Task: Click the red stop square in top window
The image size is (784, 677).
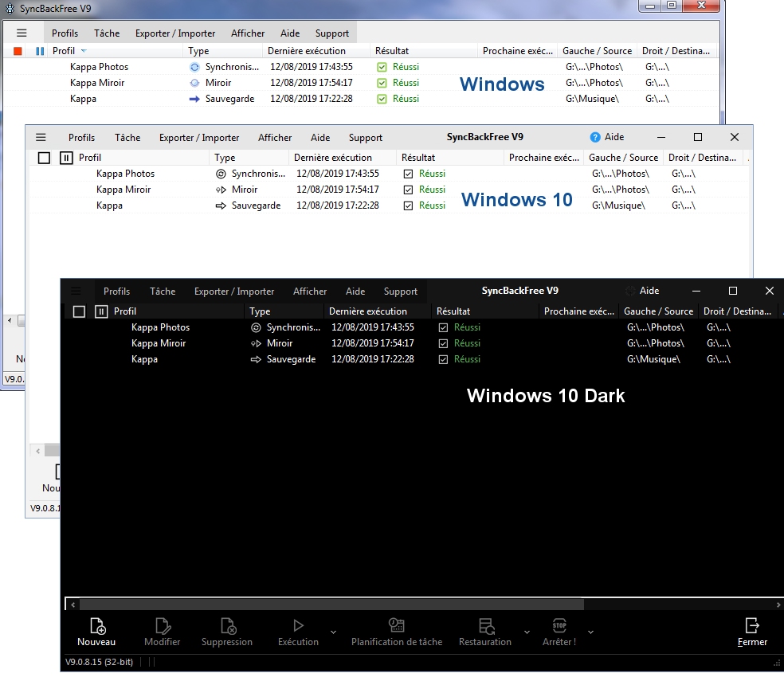Action: click(18, 51)
